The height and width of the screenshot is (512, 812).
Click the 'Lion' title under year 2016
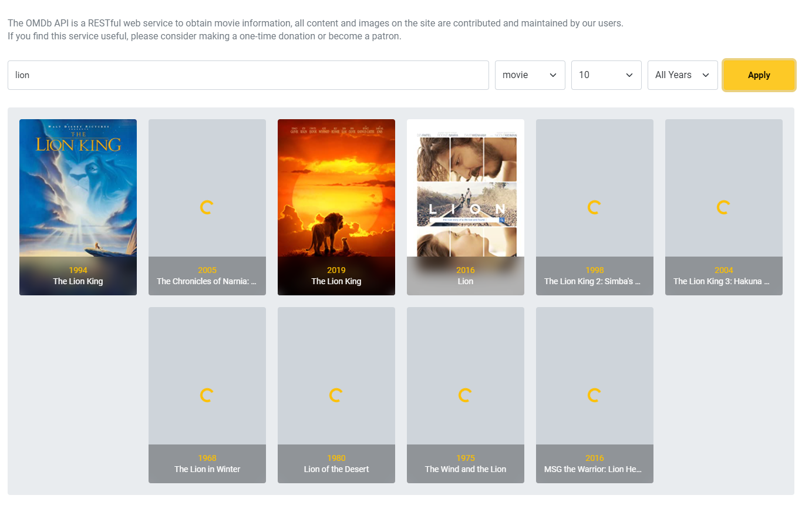[466, 281]
